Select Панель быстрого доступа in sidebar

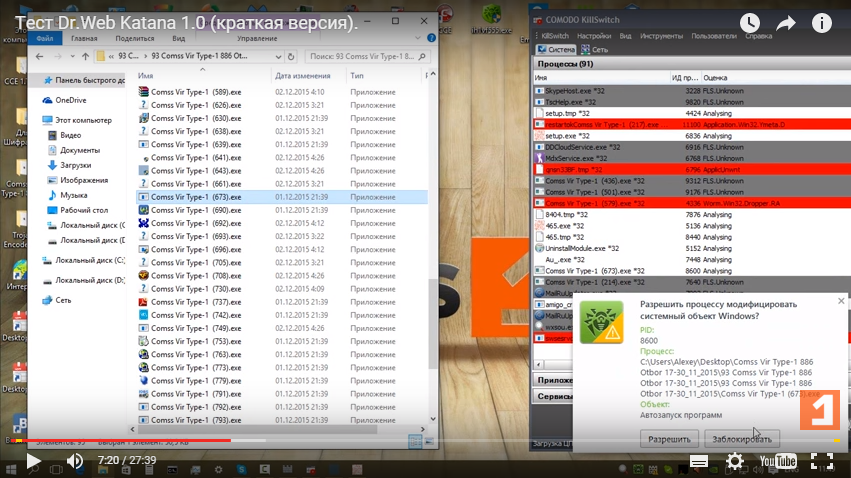(x=84, y=80)
